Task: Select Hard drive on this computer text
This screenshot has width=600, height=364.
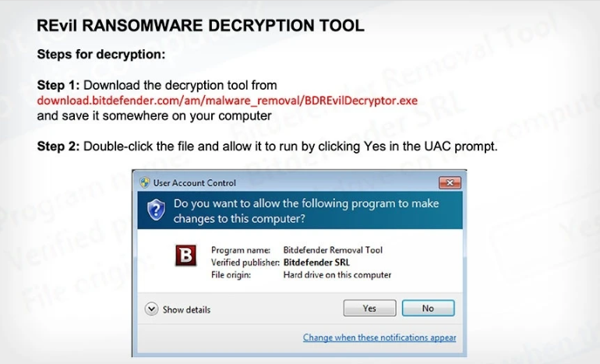Action: click(337, 275)
